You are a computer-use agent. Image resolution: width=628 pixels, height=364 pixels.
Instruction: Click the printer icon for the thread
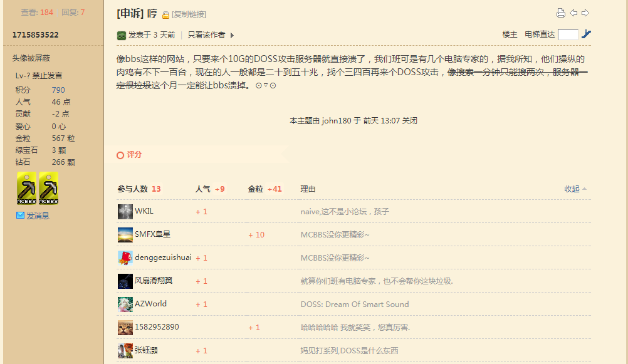tap(561, 13)
